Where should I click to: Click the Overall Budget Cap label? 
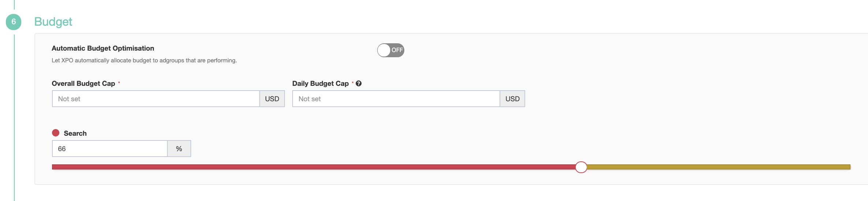(x=84, y=84)
